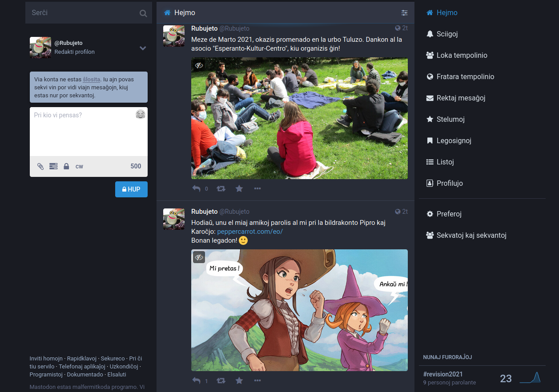Favourite the Pepper & Carrot post
The height and width of the screenshot is (392, 559).
239,380
